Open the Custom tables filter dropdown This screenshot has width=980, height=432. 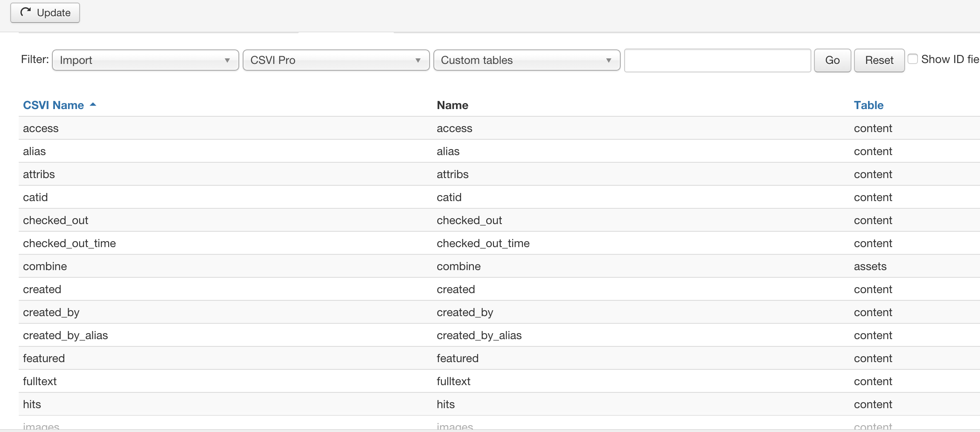pyautogui.click(x=526, y=60)
